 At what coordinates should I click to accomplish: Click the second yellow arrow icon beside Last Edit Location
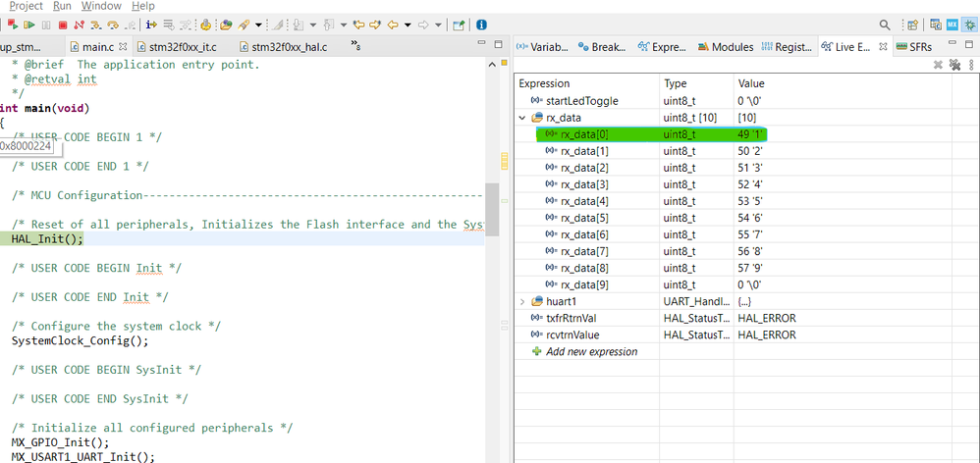coord(375,25)
